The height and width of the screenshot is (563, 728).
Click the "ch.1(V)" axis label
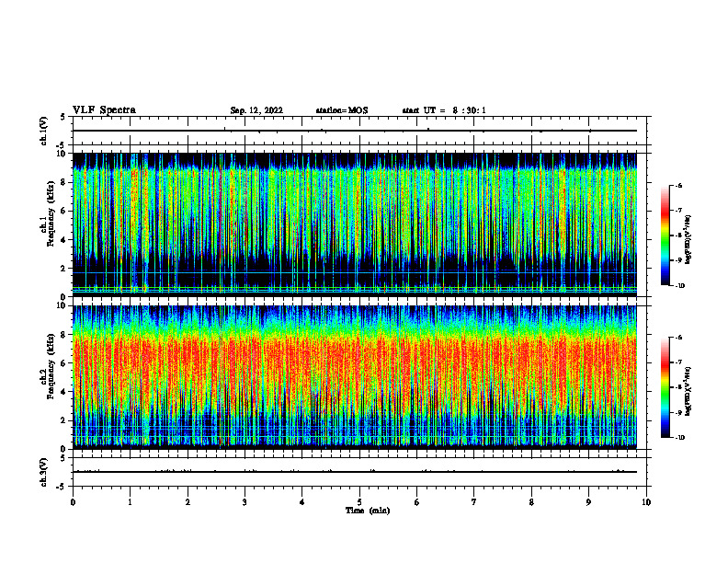click(44, 131)
